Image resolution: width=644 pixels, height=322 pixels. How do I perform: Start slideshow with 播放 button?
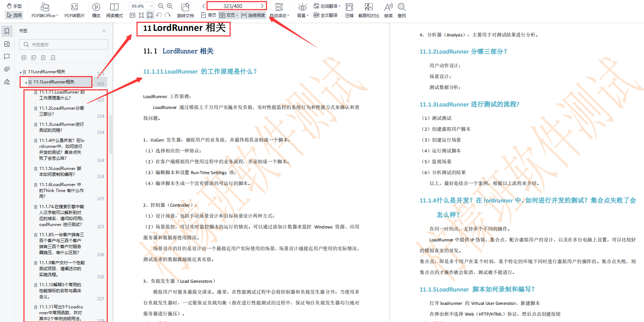click(x=96, y=11)
